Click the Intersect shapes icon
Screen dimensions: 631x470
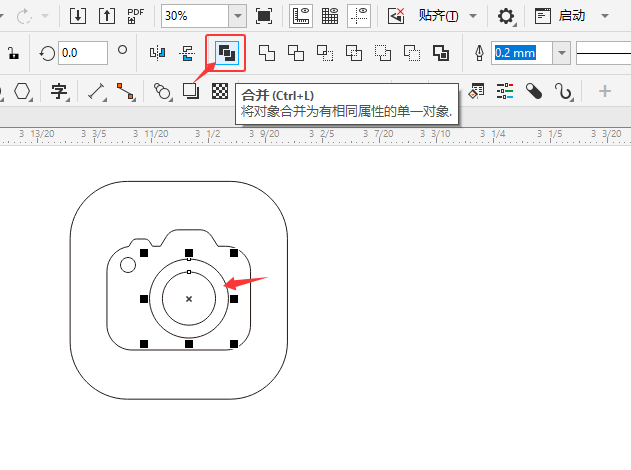coord(325,53)
